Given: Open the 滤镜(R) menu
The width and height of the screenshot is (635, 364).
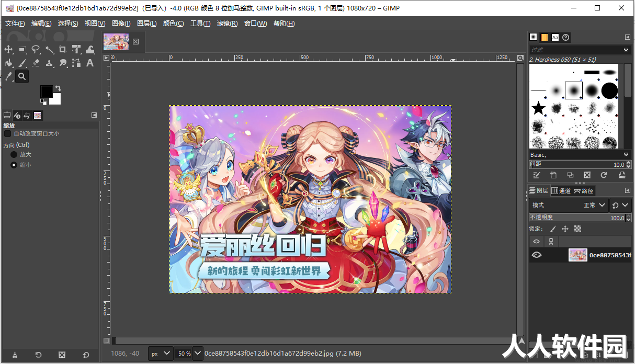Looking at the screenshot, I should [227, 24].
